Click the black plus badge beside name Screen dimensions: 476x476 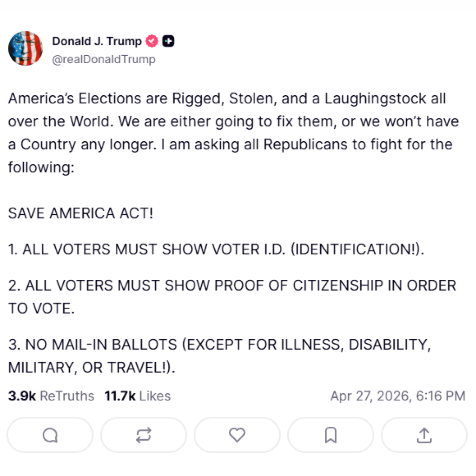169,41
